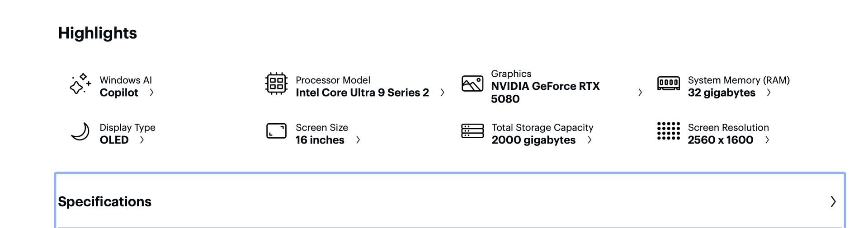Image resolution: width=868 pixels, height=228 pixels.
Task: Open the chevron next to 32 gigabytes
Action: (x=769, y=93)
